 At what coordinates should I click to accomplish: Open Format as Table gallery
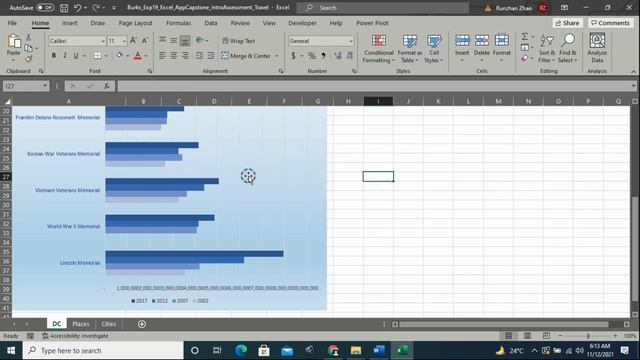pyautogui.click(x=409, y=49)
